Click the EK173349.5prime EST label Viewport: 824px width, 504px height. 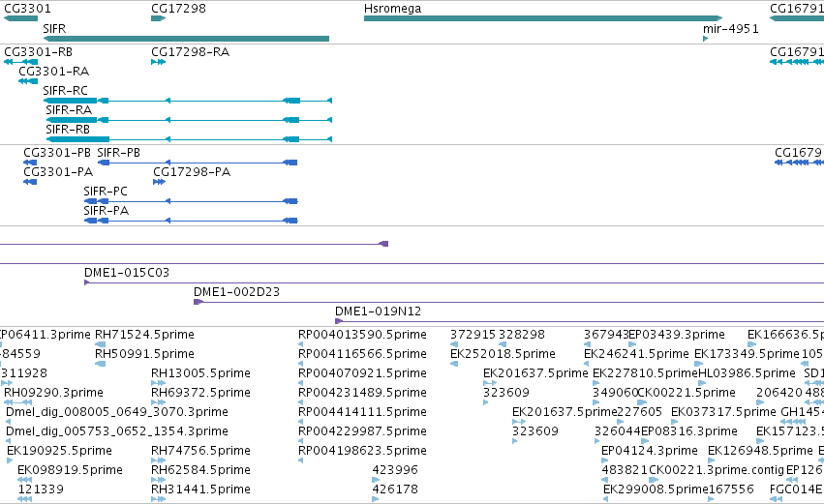click(747, 354)
